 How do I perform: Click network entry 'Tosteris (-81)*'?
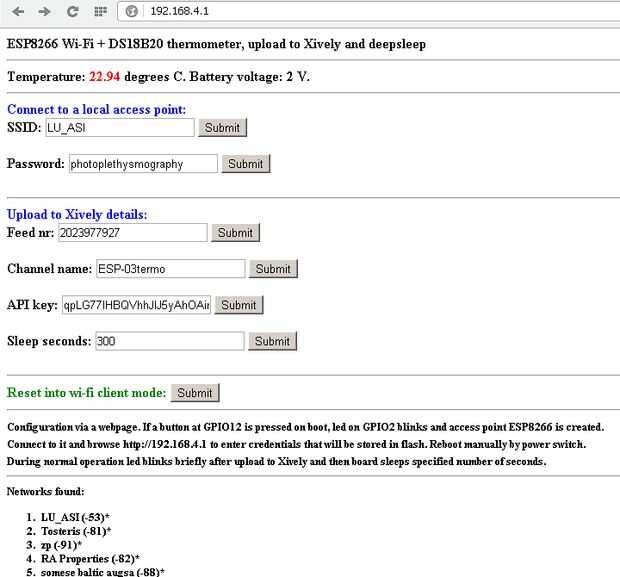(76, 531)
